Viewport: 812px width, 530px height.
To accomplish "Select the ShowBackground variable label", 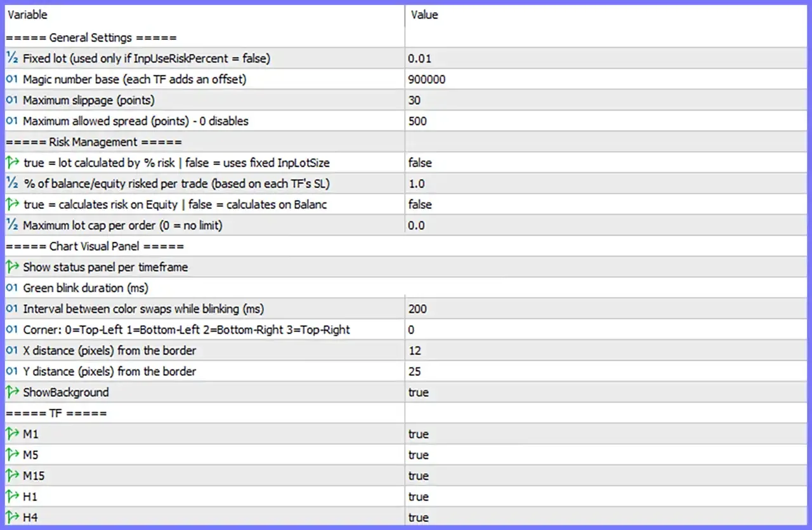I will point(66,392).
